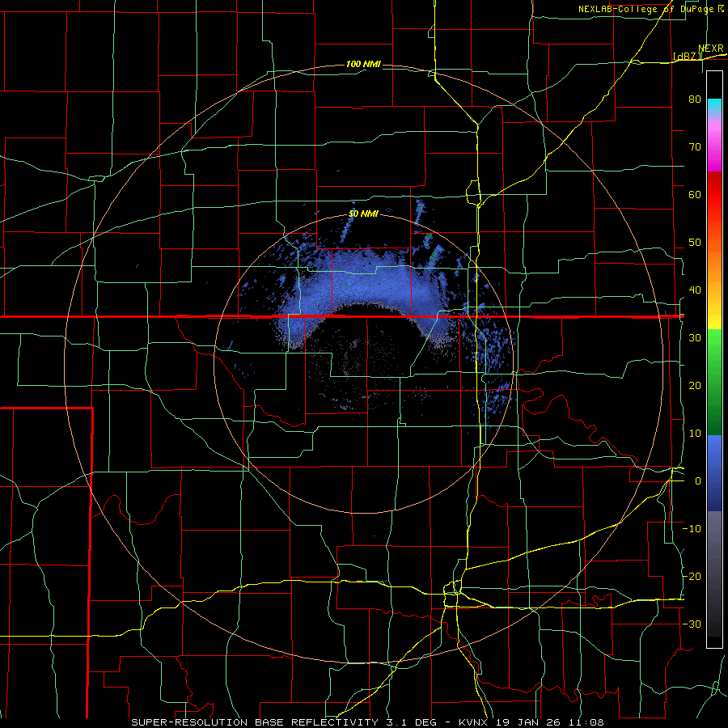Click the magenta-pink segment of the color bar
The height and width of the screenshot is (728, 728).
pos(714,146)
